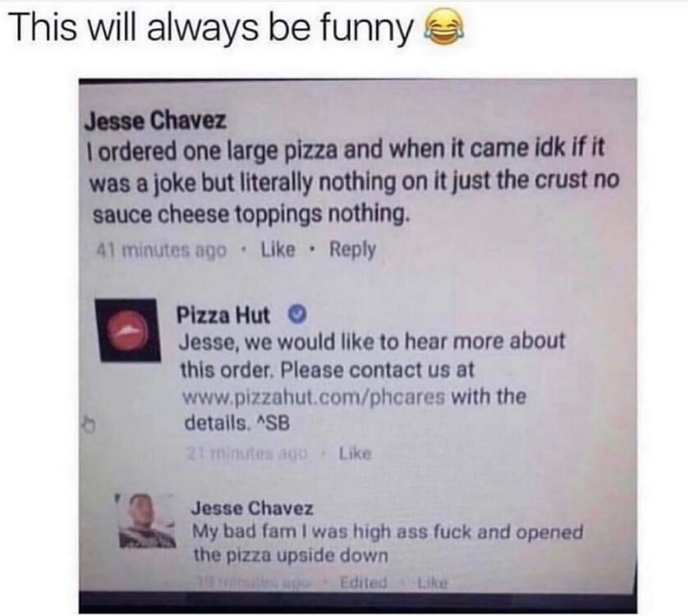688x616 pixels.
Task: Open the www.pizzahut.com/phcares link
Action: tap(314, 398)
